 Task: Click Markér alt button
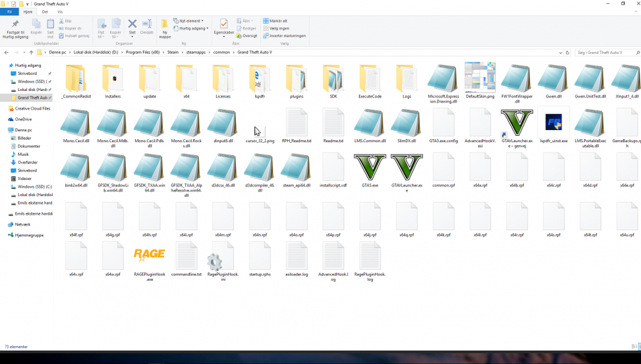coord(275,21)
